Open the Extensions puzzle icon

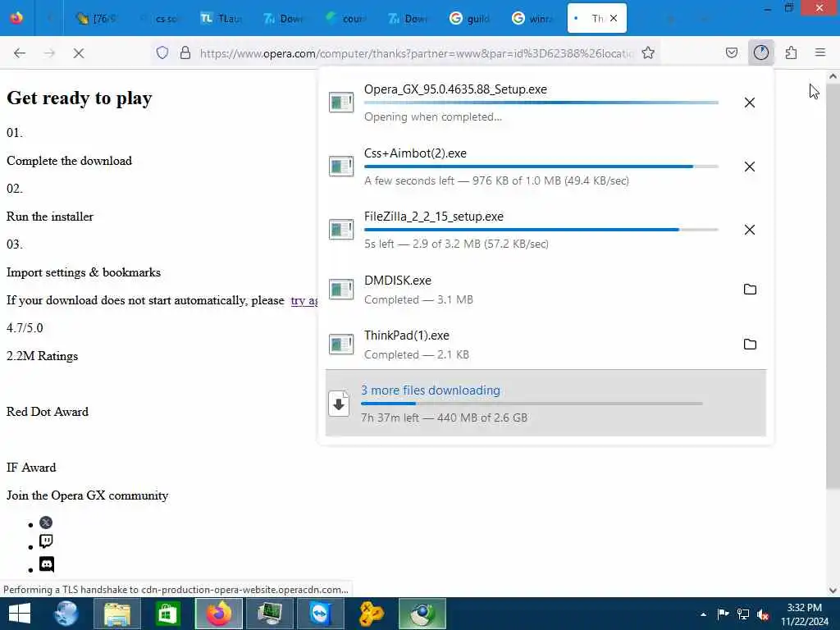(x=791, y=52)
